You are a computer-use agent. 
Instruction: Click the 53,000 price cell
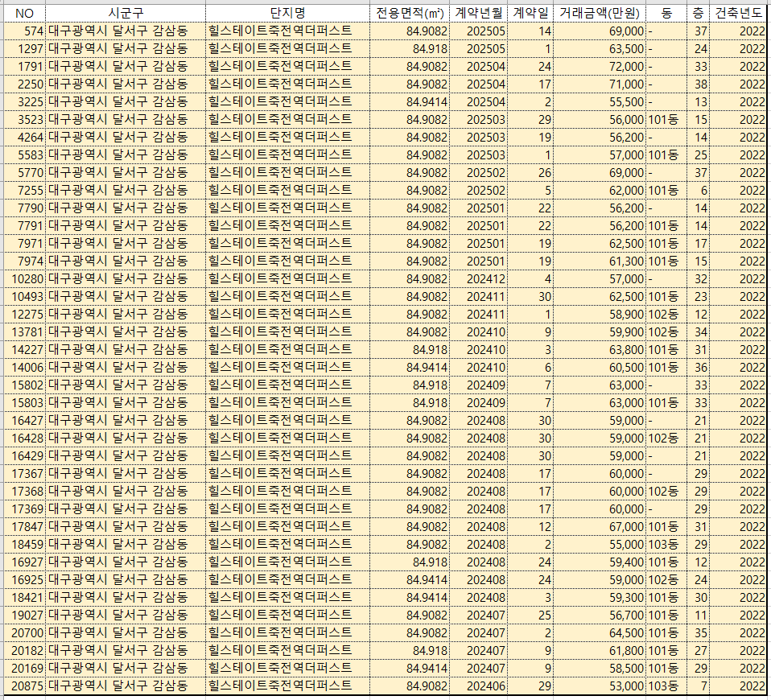[x=600, y=686]
